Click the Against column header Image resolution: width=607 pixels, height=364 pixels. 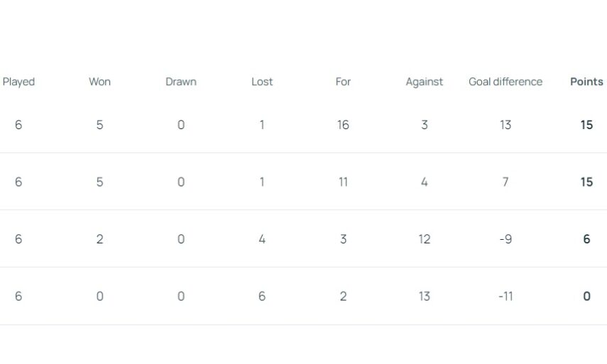coord(425,82)
